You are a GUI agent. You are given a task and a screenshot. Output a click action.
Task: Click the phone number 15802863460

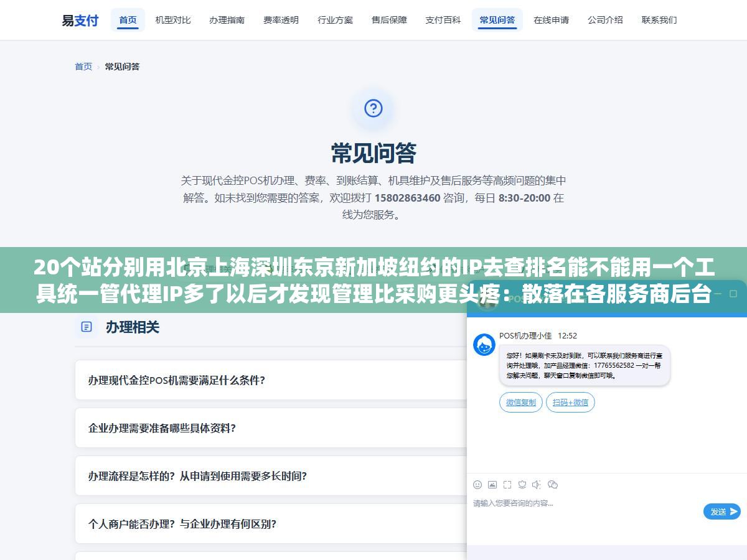point(407,198)
